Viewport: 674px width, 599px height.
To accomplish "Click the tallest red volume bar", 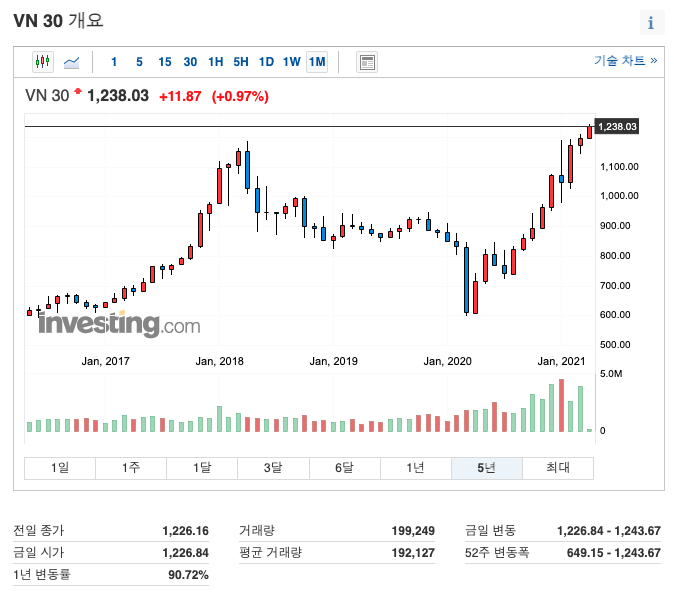I will (x=561, y=405).
